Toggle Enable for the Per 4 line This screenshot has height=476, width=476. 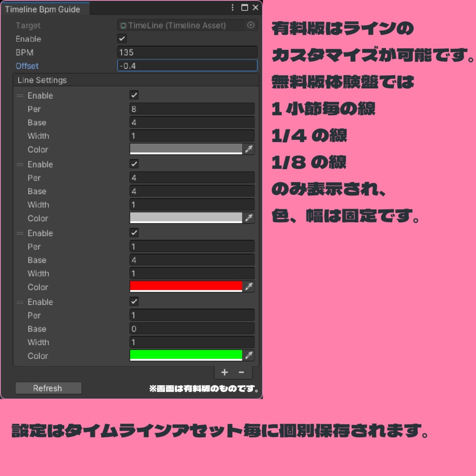click(x=134, y=164)
